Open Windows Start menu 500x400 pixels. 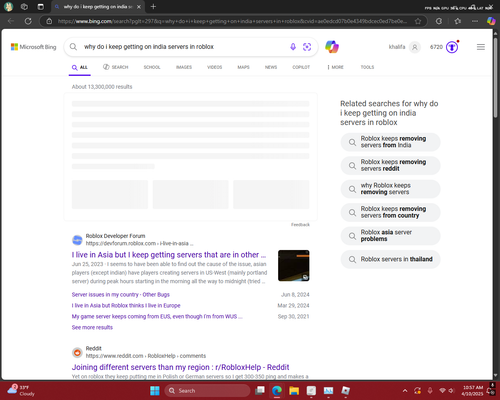[x=155, y=390]
